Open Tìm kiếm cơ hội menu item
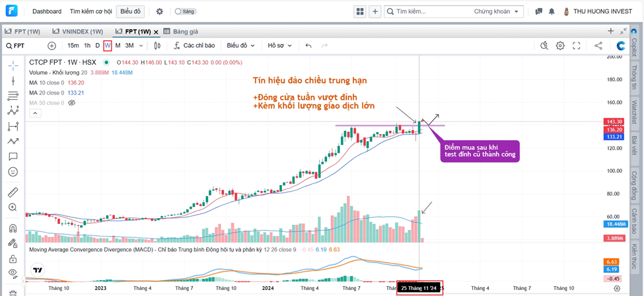The width and height of the screenshot is (644, 296). [90, 11]
